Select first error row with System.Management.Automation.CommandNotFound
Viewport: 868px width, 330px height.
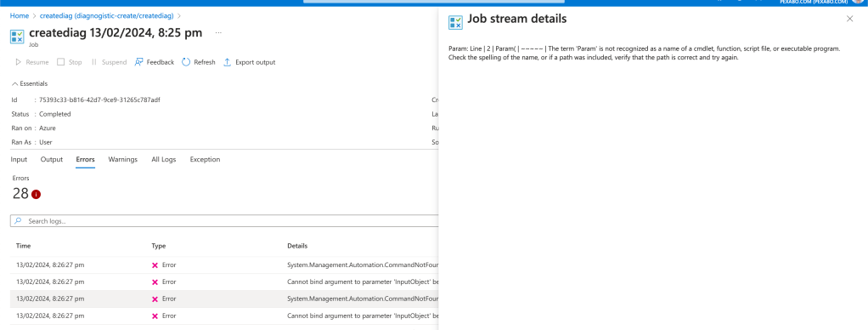(224, 265)
